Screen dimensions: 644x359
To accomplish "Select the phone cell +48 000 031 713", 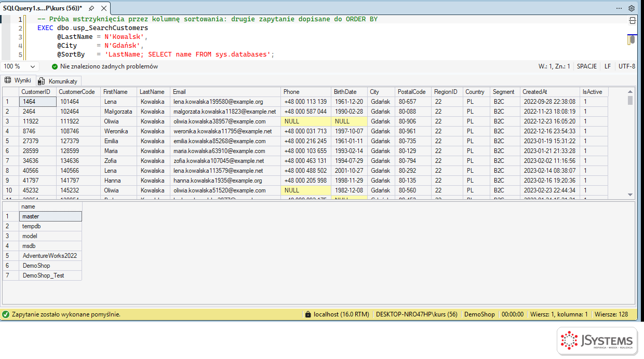I will (x=306, y=131).
